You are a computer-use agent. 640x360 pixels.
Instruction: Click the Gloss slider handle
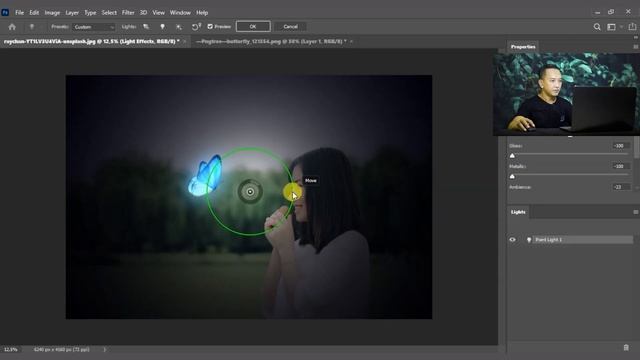(x=512, y=156)
